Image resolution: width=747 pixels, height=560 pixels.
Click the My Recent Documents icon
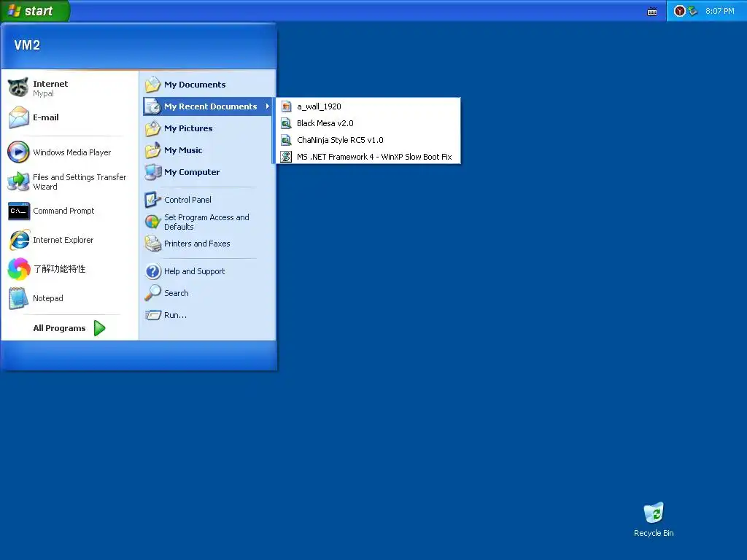coord(153,106)
